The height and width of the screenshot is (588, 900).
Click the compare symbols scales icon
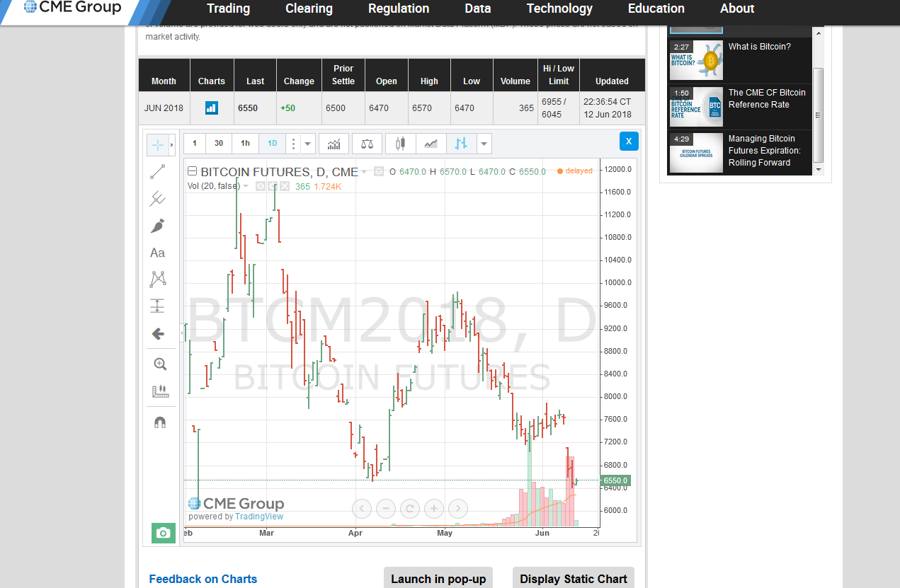[367, 144]
